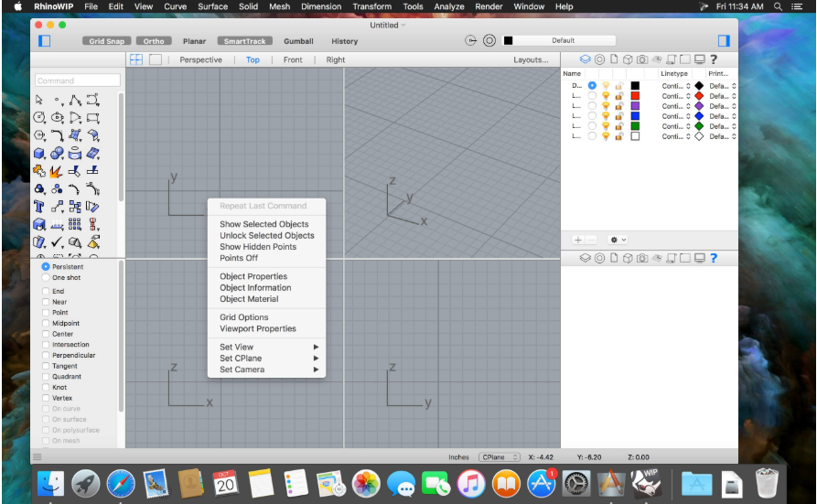
Task: Open the camera icon above layer list
Action: pyautogui.click(x=642, y=59)
